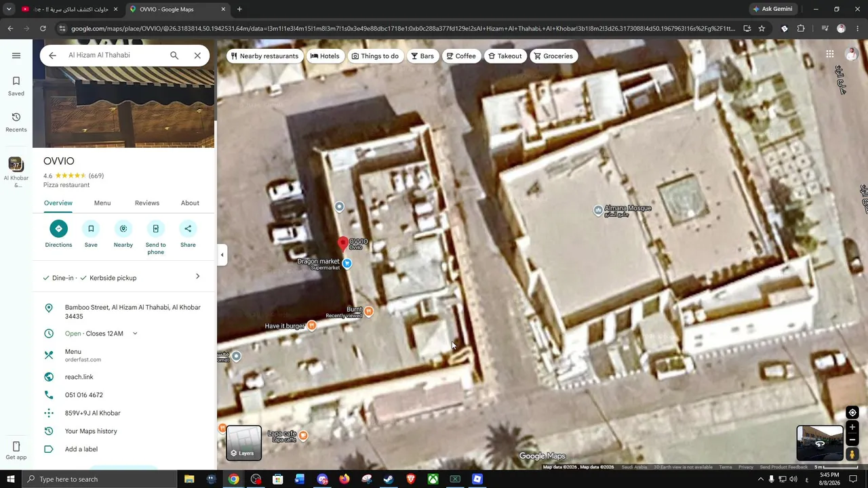
Task: Reload the page
Action: click(43, 28)
